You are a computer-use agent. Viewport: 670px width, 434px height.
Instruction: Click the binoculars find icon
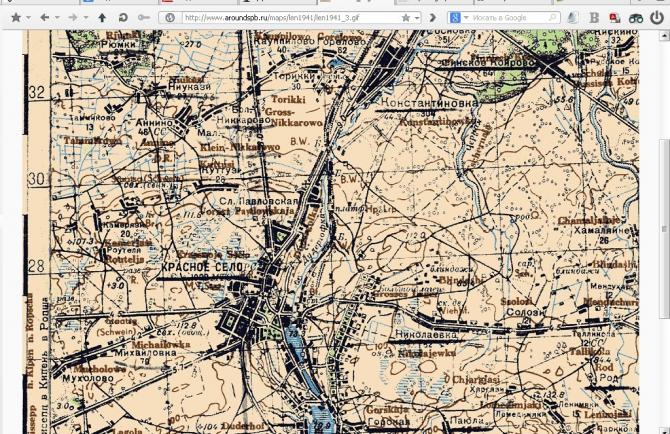[635, 18]
